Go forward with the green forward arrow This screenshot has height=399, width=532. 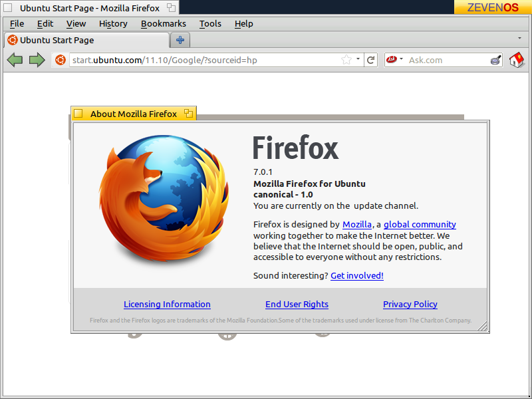tap(37, 60)
